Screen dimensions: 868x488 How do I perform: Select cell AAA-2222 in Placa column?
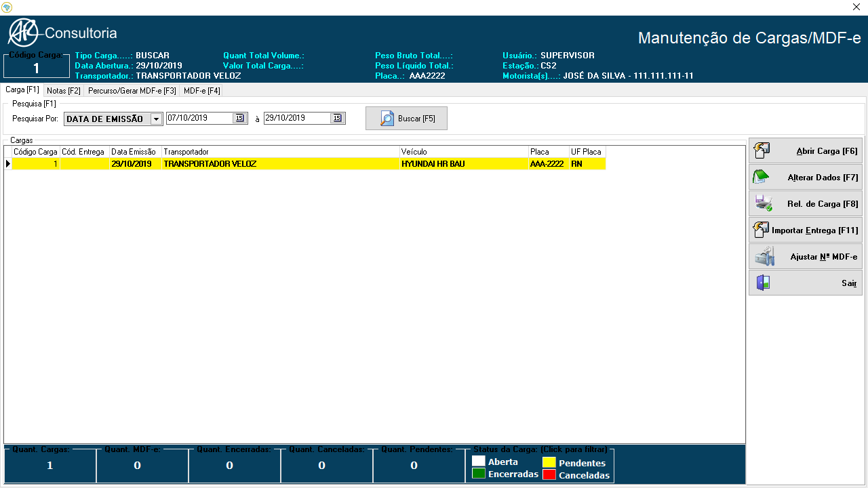click(549, 164)
